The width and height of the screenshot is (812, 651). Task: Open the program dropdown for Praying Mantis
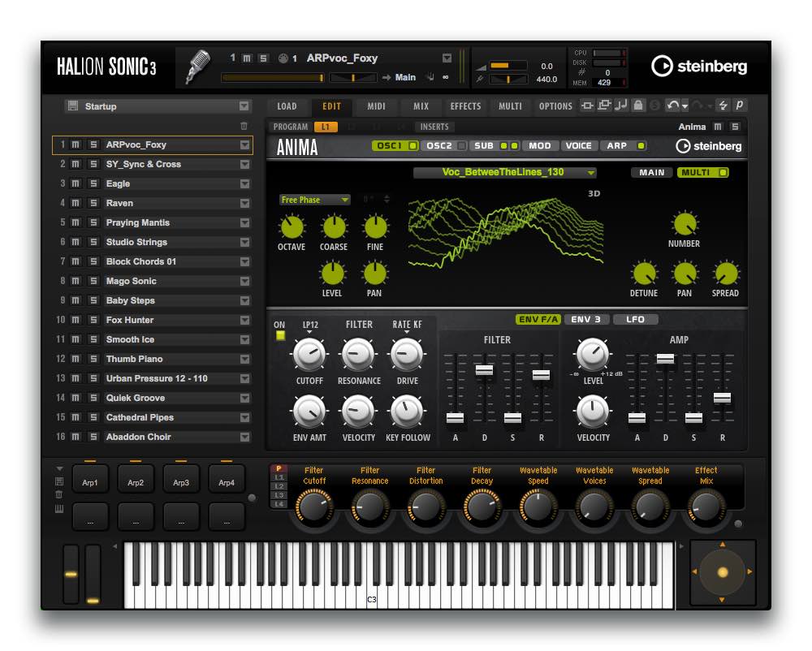tap(245, 223)
